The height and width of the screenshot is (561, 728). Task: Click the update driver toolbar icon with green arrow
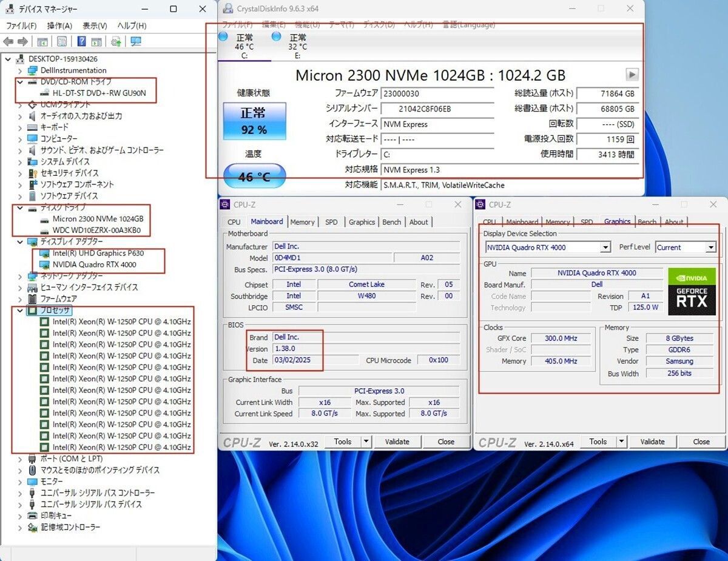coord(116,41)
